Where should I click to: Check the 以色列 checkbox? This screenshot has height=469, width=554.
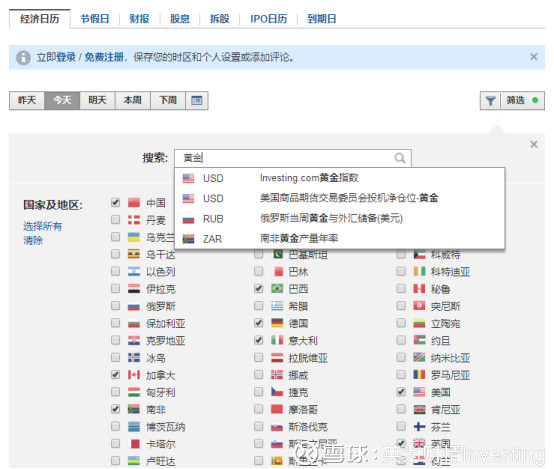click(x=115, y=271)
